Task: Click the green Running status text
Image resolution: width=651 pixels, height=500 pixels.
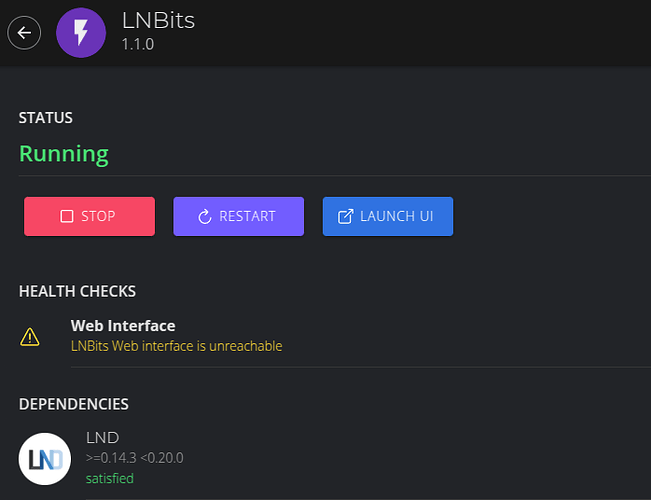Action: [x=64, y=154]
